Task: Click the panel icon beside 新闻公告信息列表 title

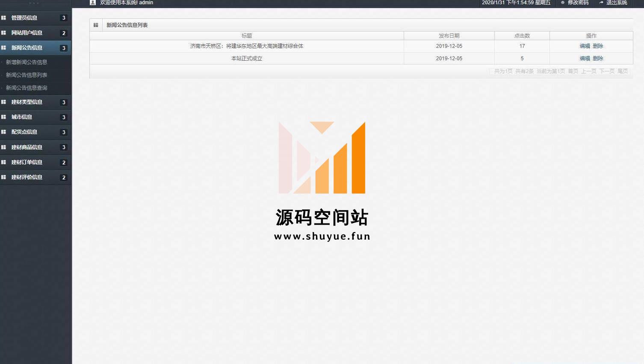Action: click(96, 25)
